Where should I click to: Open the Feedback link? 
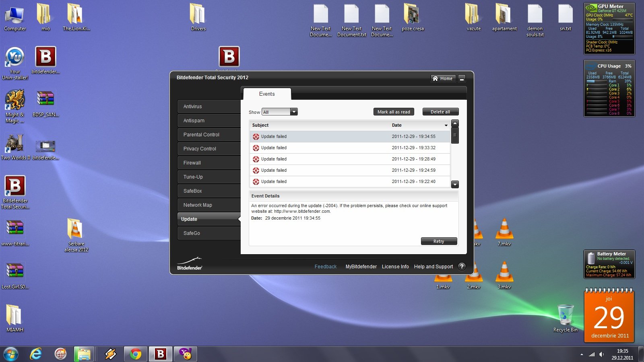[x=325, y=267]
